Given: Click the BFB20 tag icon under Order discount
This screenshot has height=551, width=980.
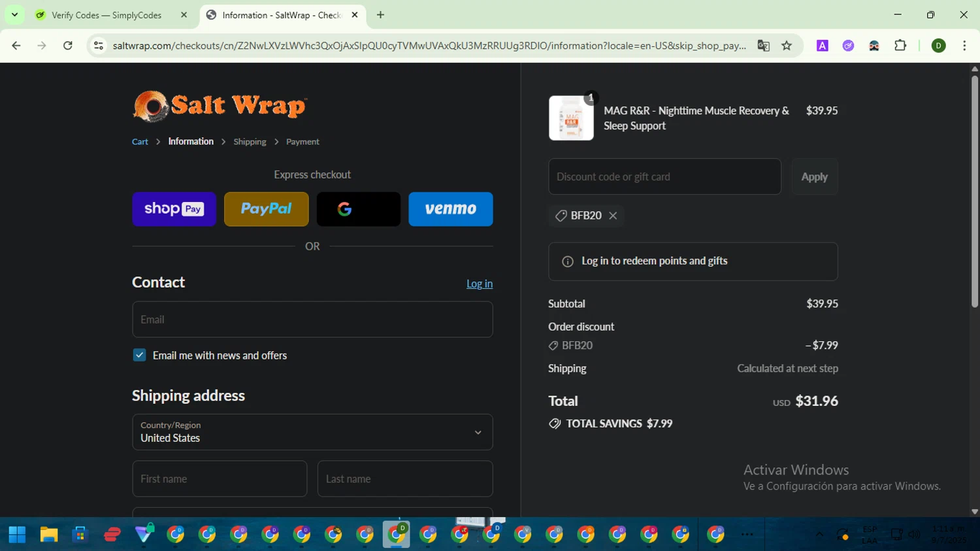Looking at the screenshot, I should pos(553,346).
